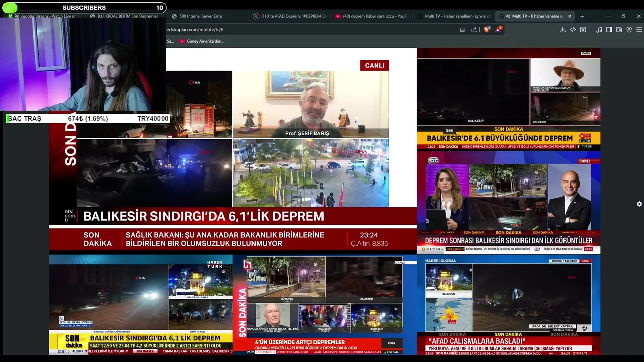The image size is (644, 362).
Task: Select the Halk TV live video tile
Action: point(325,305)
